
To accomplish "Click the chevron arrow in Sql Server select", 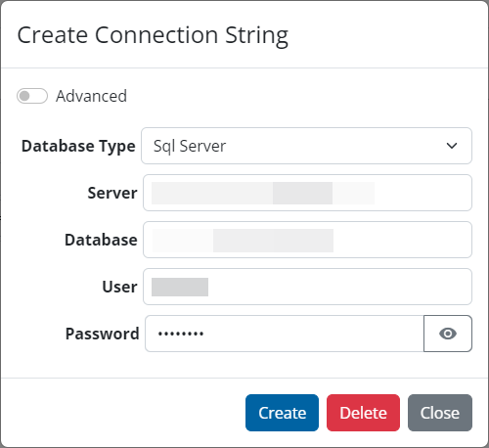I will pos(452,146).
